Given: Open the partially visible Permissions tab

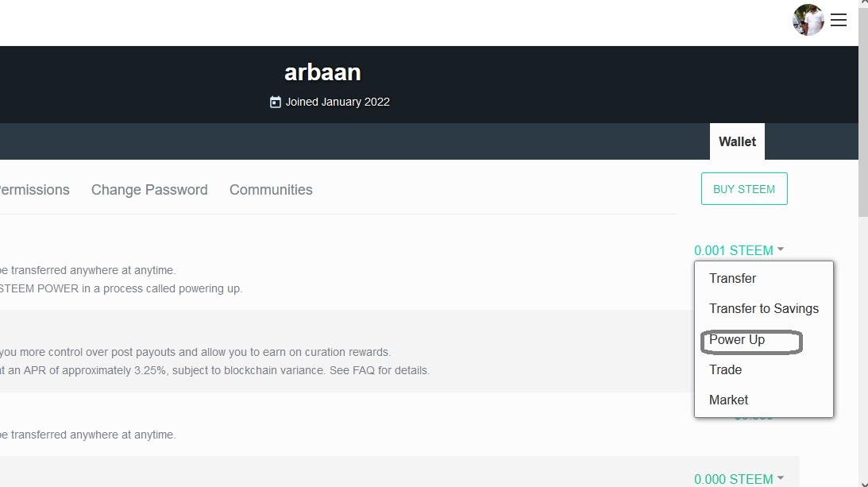Looking at the screenshot, I should (34, 190).
